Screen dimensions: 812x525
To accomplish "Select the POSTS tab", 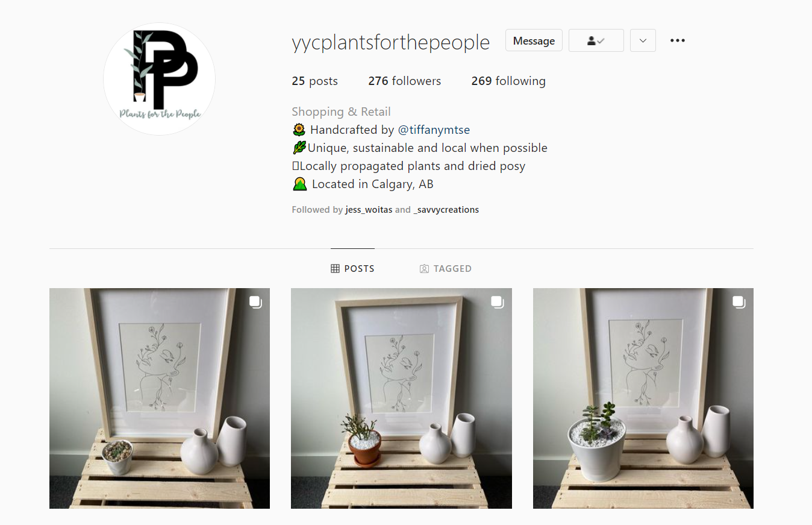I will [352, 269].
